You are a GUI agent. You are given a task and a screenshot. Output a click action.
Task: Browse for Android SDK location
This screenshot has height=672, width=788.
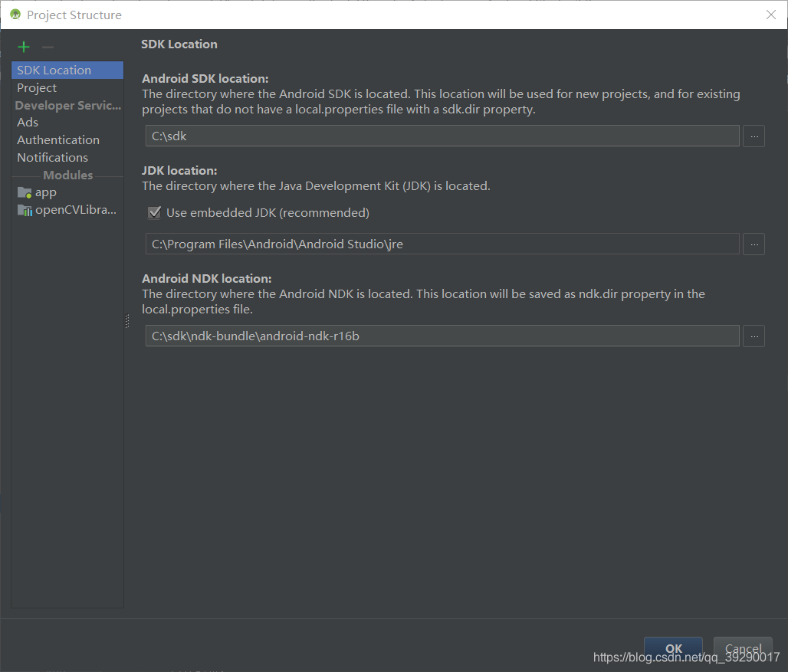point(754,136)
